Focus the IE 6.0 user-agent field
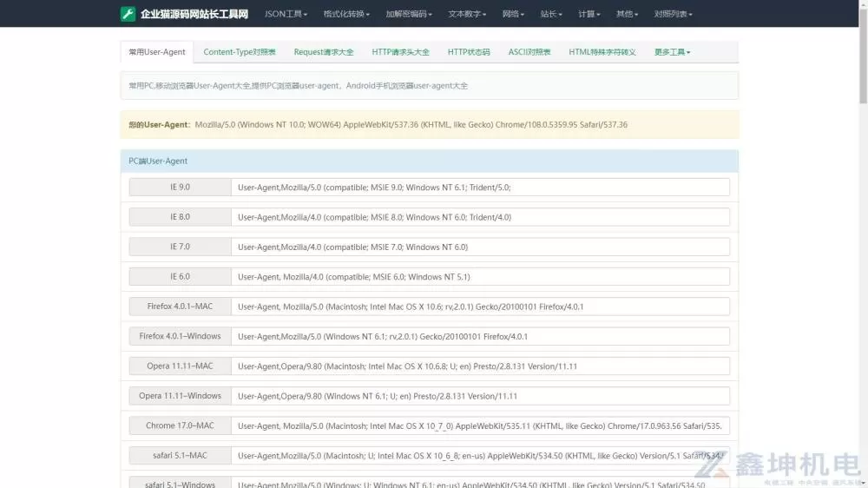 (480, 276)
